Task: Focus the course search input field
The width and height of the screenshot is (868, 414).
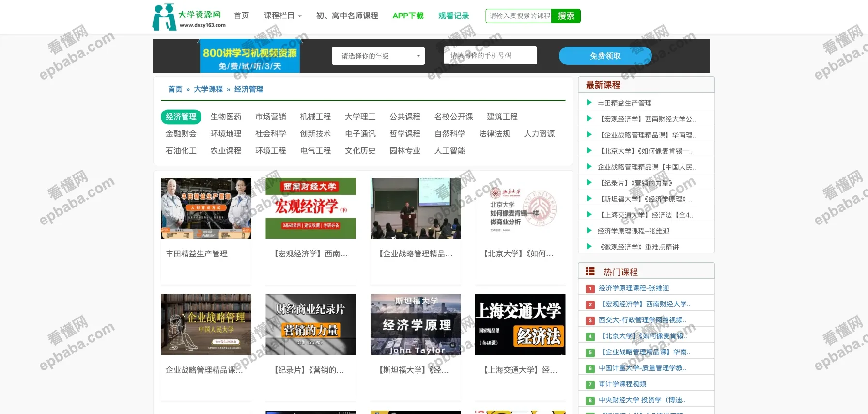Action: [x=519, y=16]
